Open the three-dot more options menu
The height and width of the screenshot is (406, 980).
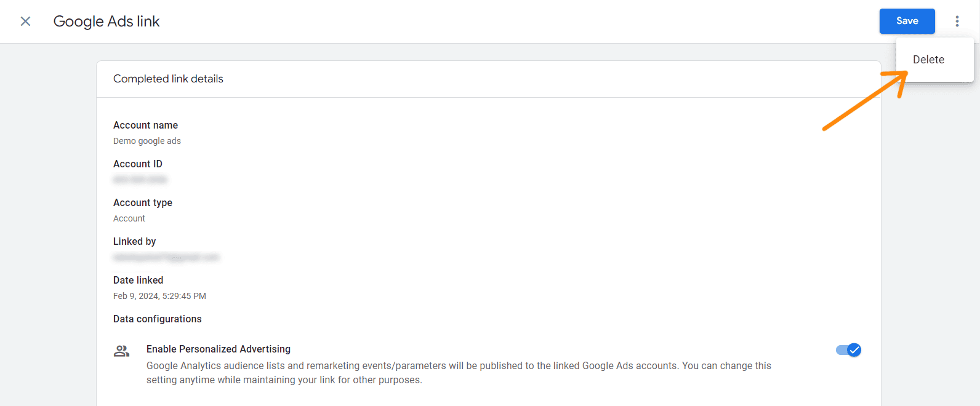957,22
